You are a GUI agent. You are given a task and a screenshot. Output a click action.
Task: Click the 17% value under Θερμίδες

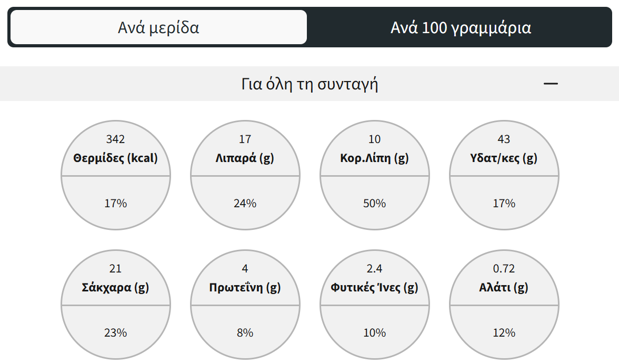(x=116, y=203)
